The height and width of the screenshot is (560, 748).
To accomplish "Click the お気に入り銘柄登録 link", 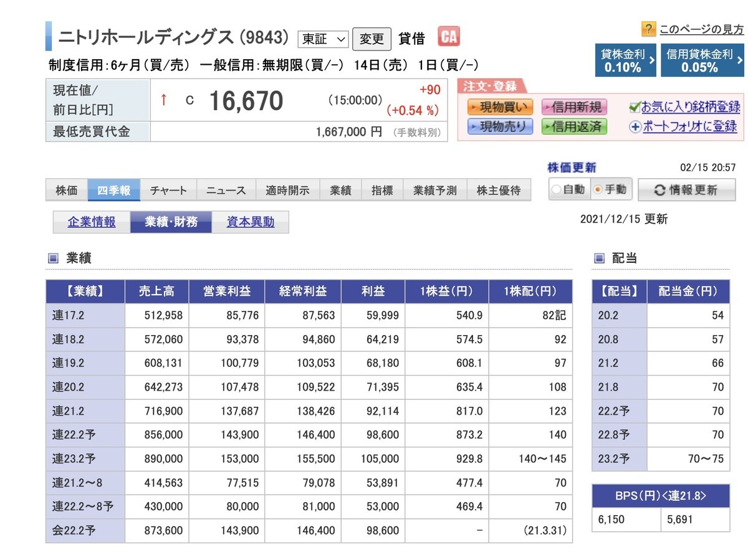I will click(691, 107).
